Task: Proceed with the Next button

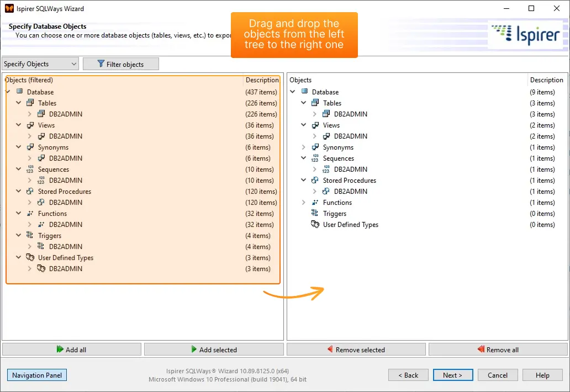Action: pos(453,375)
